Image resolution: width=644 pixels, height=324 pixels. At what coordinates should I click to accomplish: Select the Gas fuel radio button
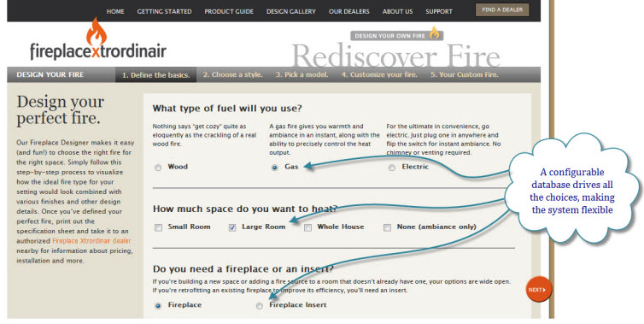275,168
